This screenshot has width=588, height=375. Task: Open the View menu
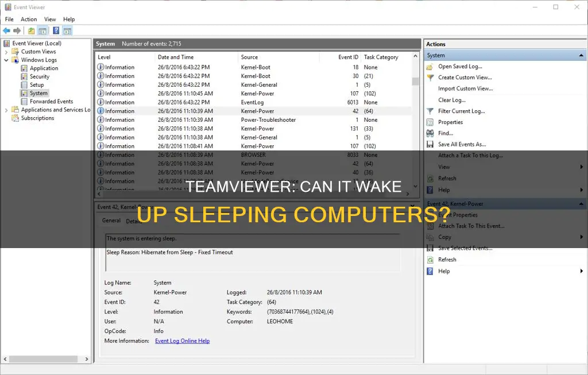point(50,19)
